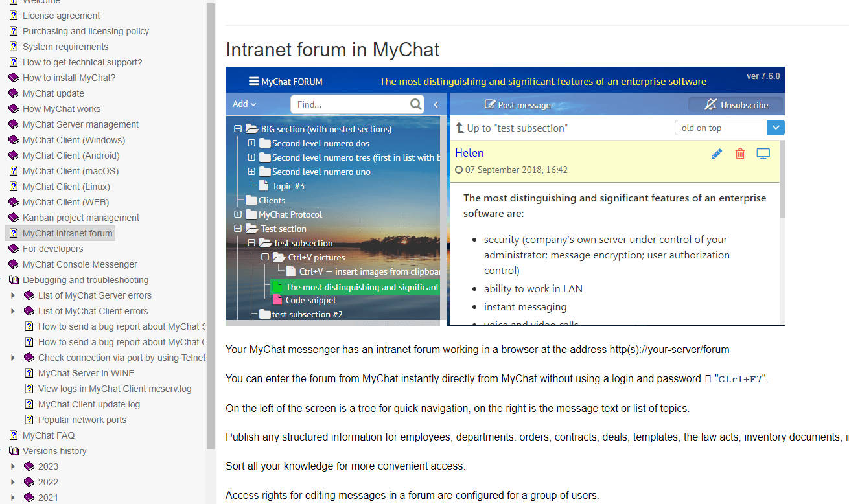Click the book icon beside Kanban project management
The image size is (849, 504).
14,218
